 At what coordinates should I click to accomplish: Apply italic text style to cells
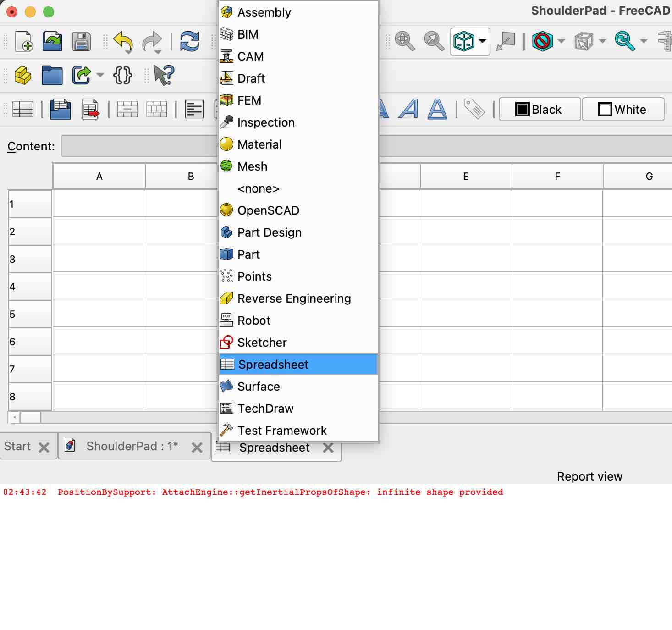tap(408, 109)
